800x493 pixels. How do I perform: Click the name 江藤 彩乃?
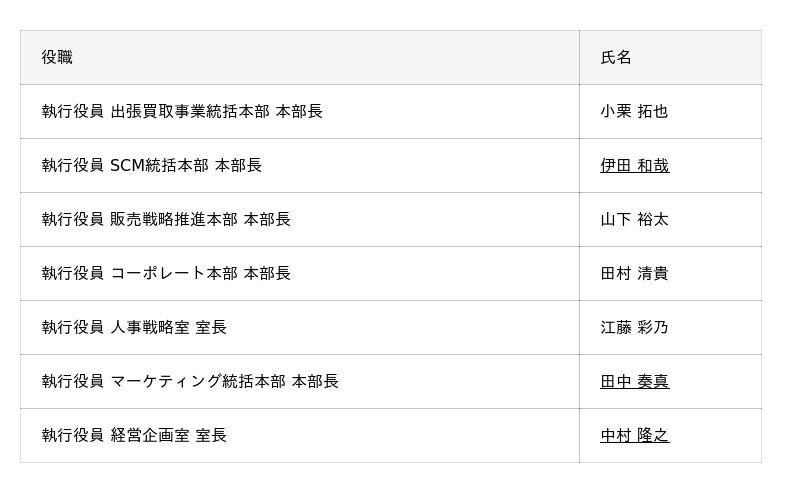tap(634, 328)
